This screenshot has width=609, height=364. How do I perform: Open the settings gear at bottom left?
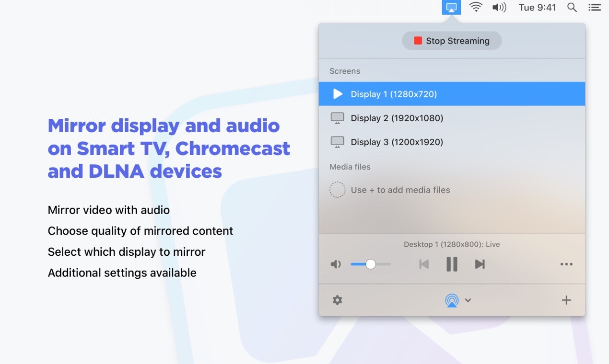point(338,300)
